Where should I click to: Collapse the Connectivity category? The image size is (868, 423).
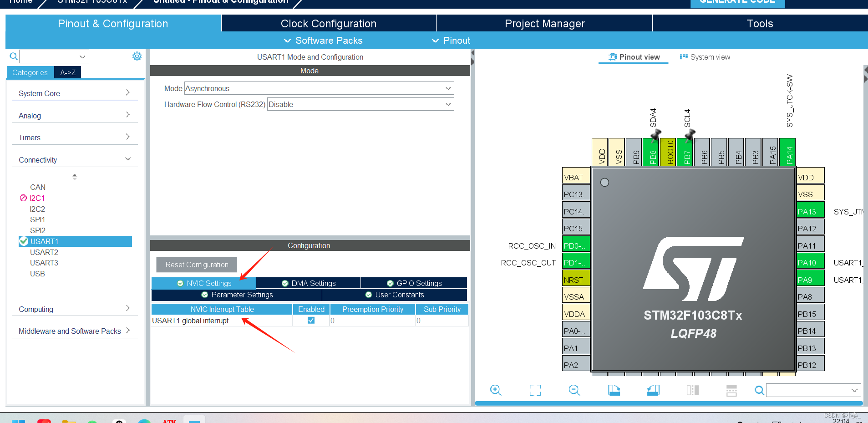click(x=75, y=159)
